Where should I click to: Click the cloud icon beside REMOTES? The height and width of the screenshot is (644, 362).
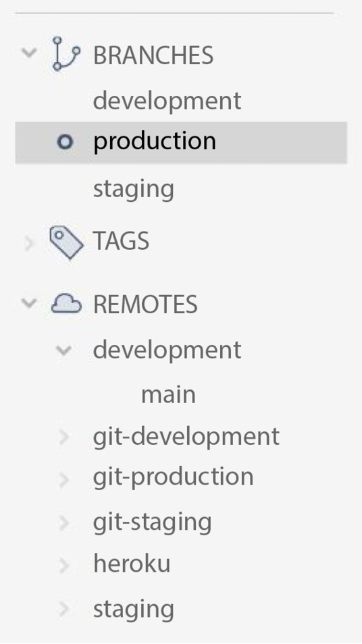[x=66, y=304]
